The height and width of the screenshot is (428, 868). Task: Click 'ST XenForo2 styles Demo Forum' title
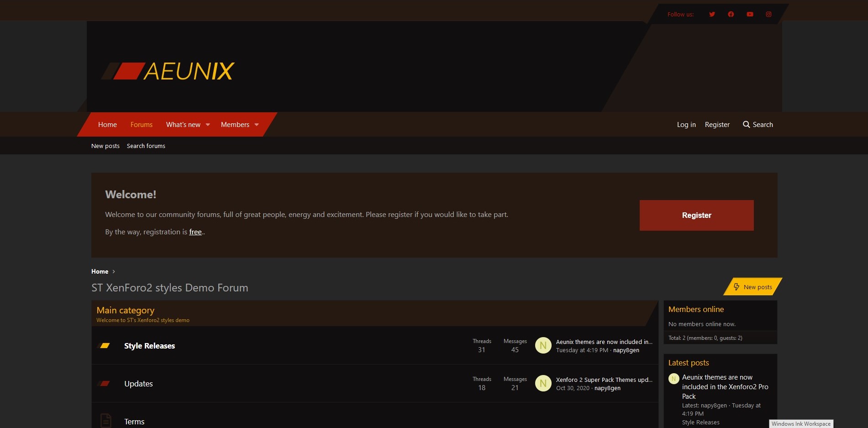pyautogui.click(x=170, y=288)
